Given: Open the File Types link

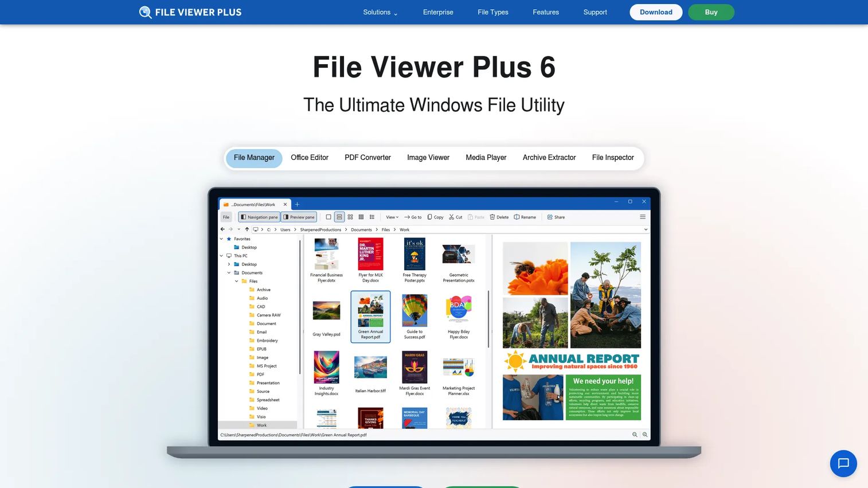Looking at the screenshot, I should tap(493, 12).
